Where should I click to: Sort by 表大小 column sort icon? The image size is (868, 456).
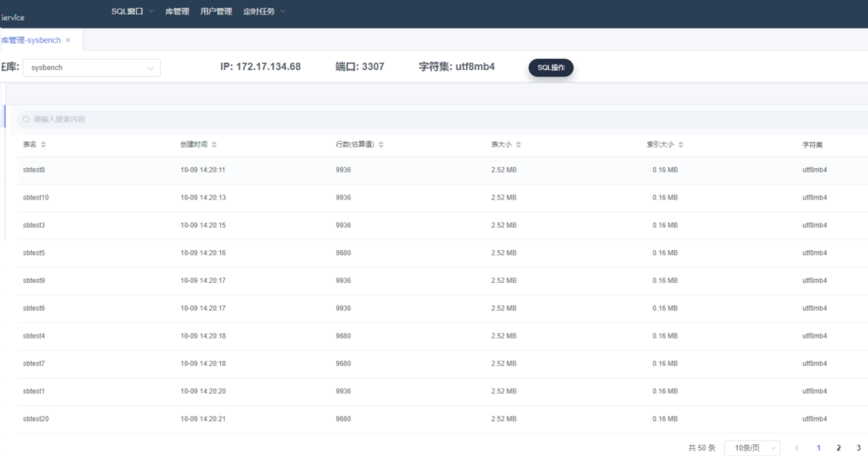[x=518, y=145]
